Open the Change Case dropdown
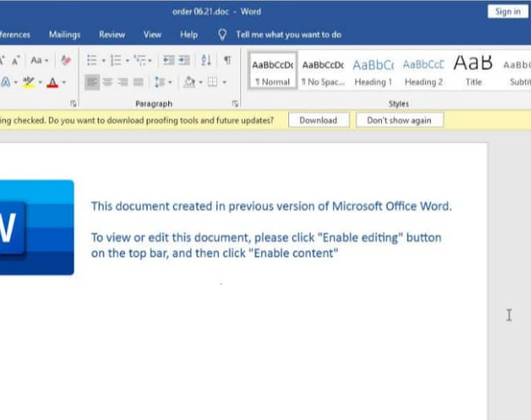This screenshot has width=531, height=420. [39, 60]
